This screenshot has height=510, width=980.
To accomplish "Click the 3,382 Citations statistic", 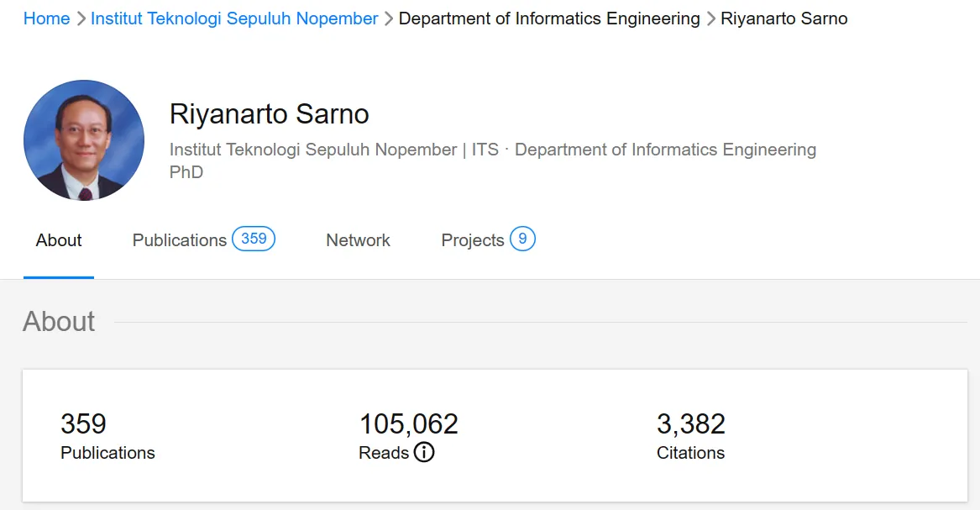I will [690, 424].
